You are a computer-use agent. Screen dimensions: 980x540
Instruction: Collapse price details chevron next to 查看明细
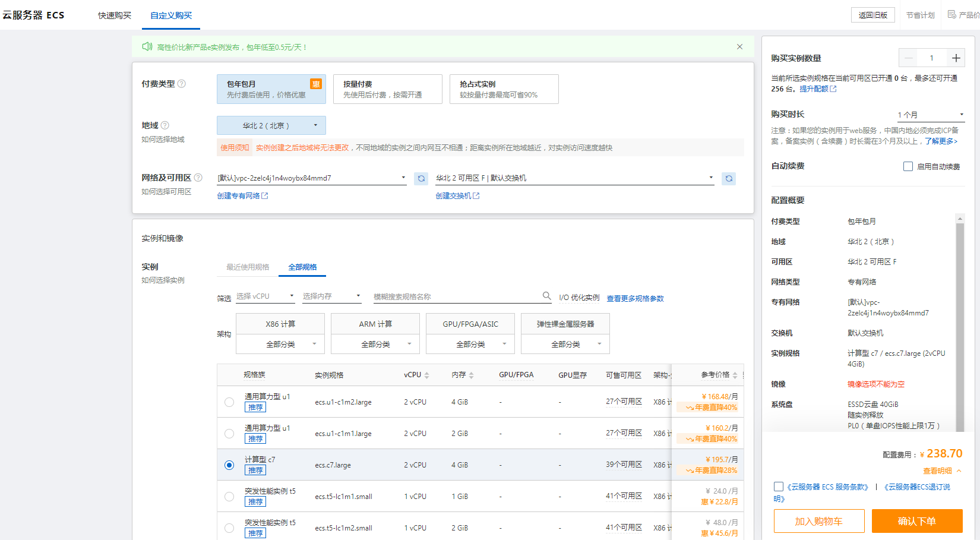[959, 471]
